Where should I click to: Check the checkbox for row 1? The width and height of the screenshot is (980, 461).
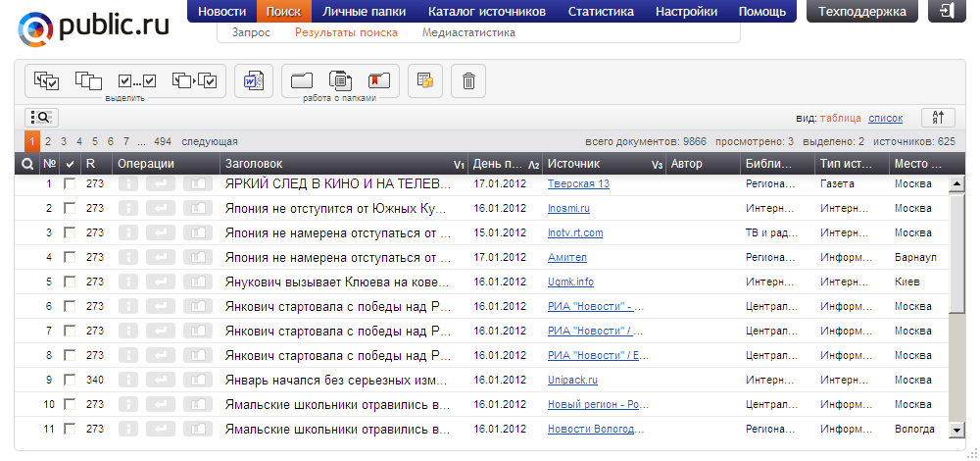(x=70, y=183)
